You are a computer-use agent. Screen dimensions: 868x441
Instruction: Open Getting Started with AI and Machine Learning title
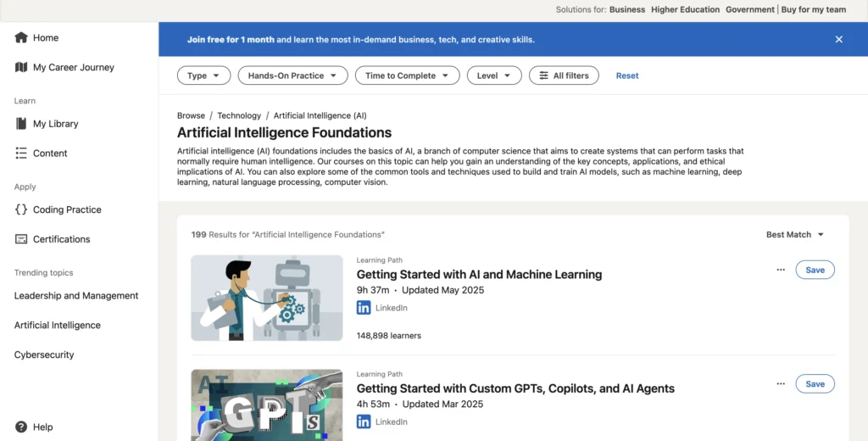click(479, 274)
